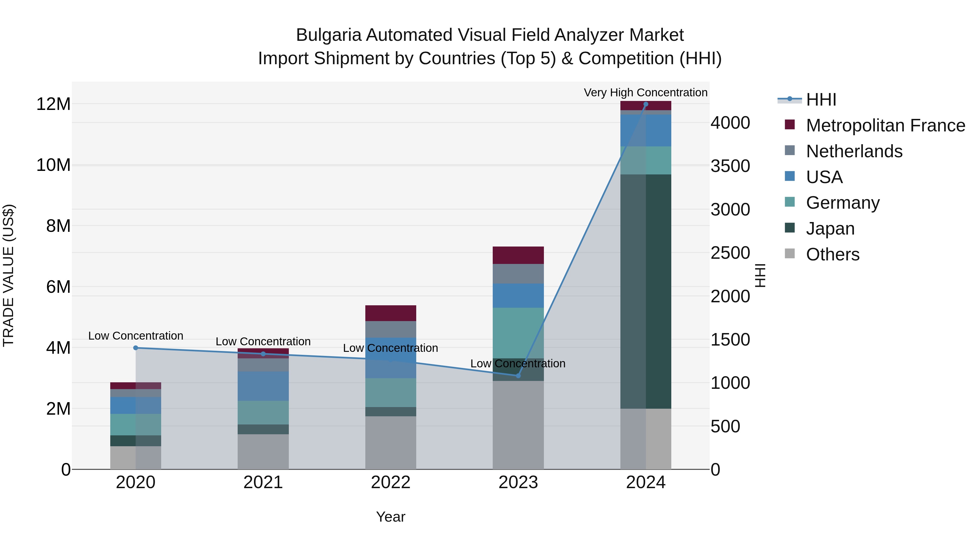
Task: Toggle the HHI legend entry
Action: pyautogui.click(x=807, y=100)
